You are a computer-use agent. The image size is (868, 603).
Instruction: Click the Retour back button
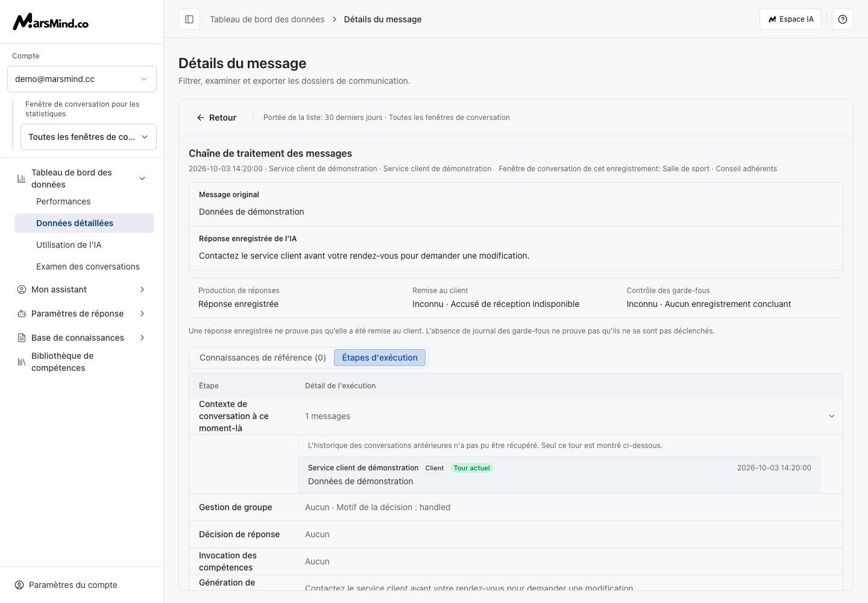pyautogui.click(x=216, y=118)
